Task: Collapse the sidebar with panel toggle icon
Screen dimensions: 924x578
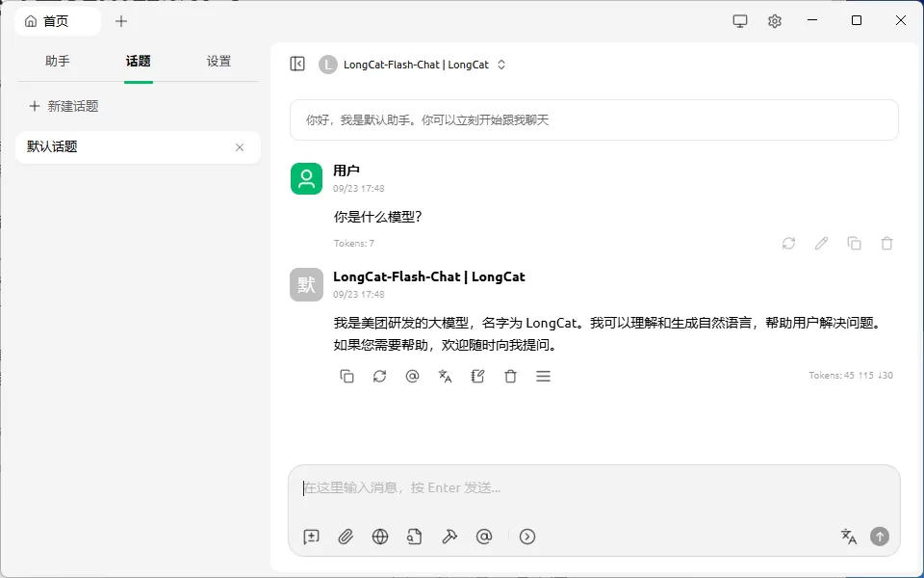Action: [x=297, y=64]
